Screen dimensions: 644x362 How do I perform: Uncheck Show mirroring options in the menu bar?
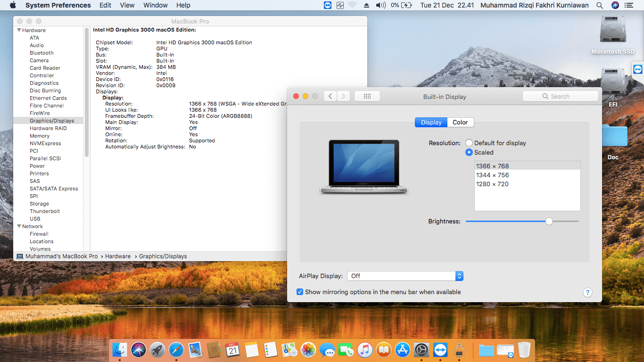(x=300, y=292)
